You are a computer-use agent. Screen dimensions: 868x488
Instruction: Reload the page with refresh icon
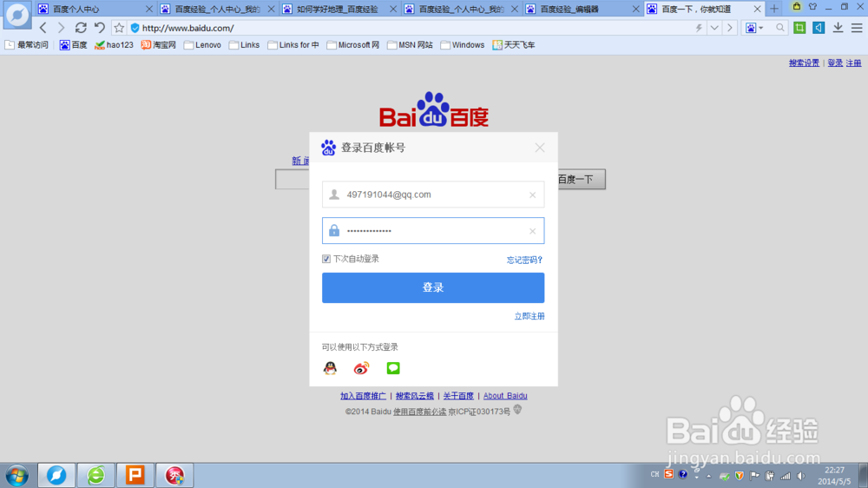tap(81, 28)
